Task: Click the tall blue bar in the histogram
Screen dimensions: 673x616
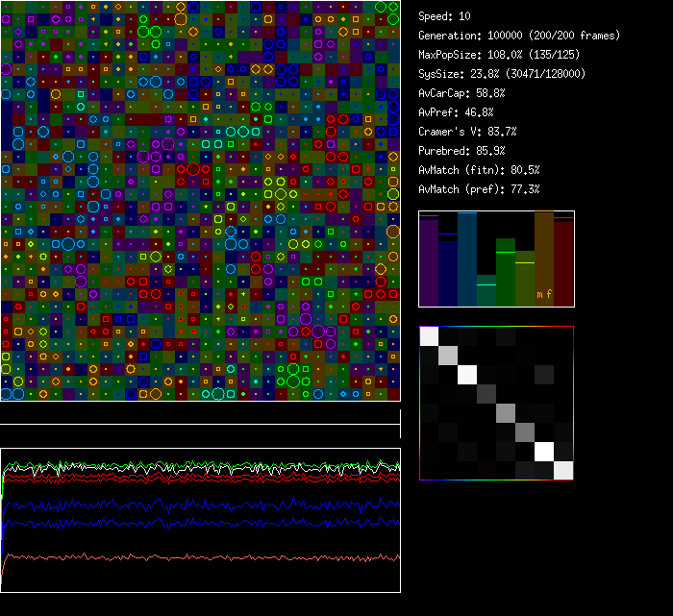Action: tap(467, 259)
